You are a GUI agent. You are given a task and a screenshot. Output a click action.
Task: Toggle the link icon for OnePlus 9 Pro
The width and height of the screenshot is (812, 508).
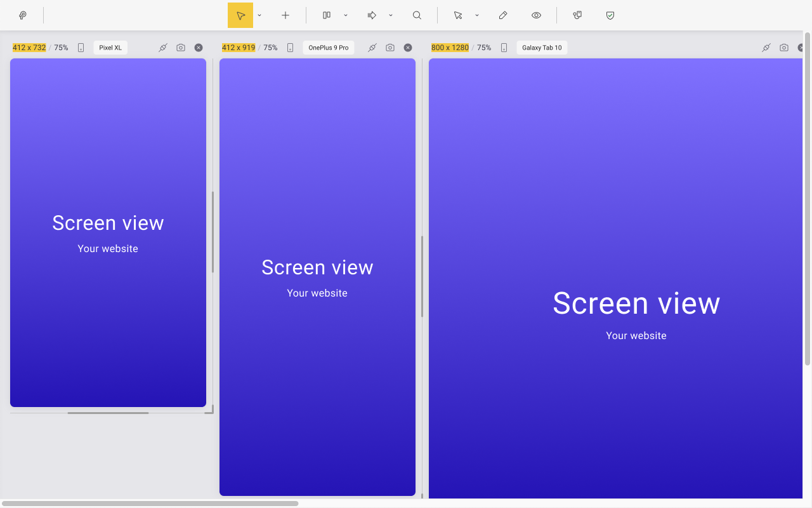372,48
